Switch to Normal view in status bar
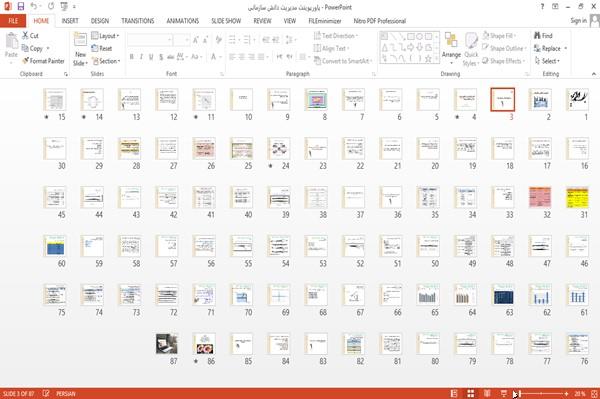This screenshot has height=399, width=600. [x=454, y=393]
